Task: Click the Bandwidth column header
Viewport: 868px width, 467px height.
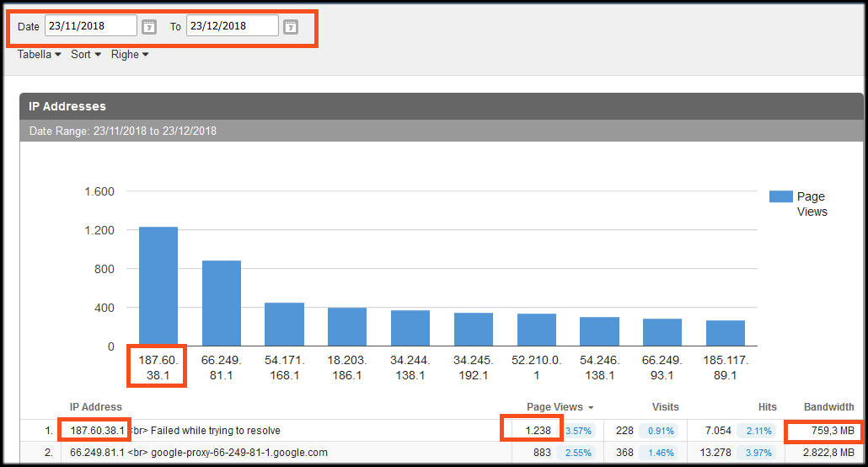Action: point(828,407)
